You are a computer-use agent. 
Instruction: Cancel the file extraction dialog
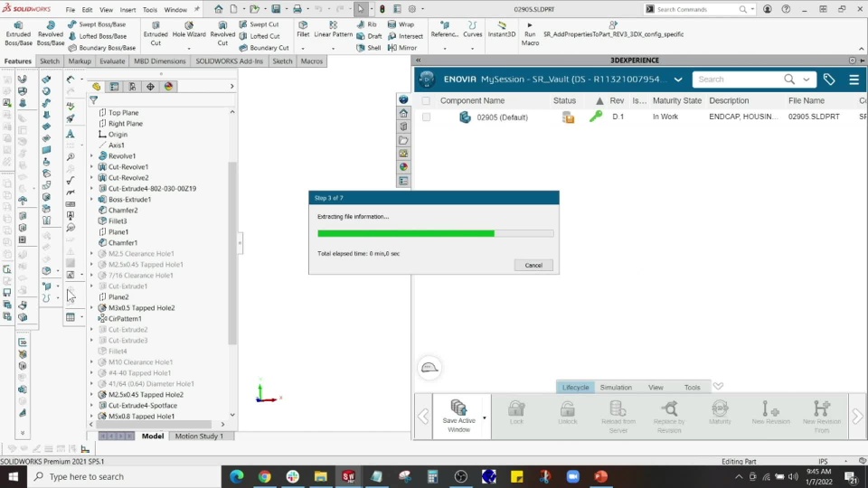point(533,265)
